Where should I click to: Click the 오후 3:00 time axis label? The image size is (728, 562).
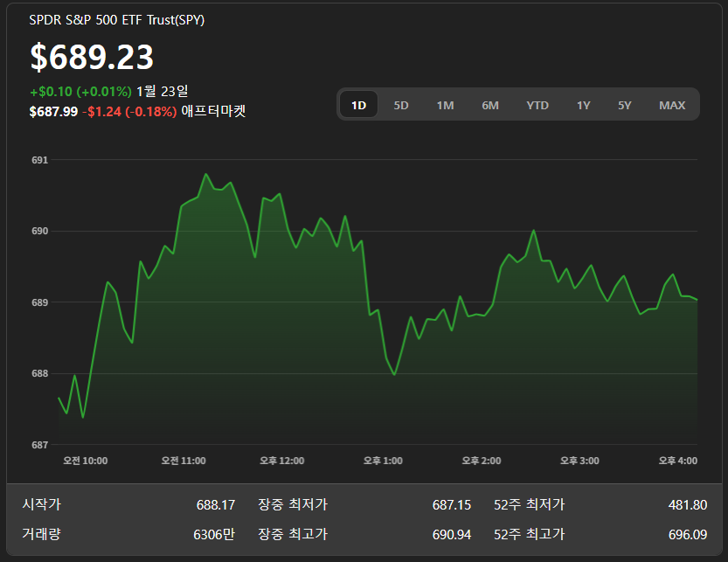click(x=579, y=461)
